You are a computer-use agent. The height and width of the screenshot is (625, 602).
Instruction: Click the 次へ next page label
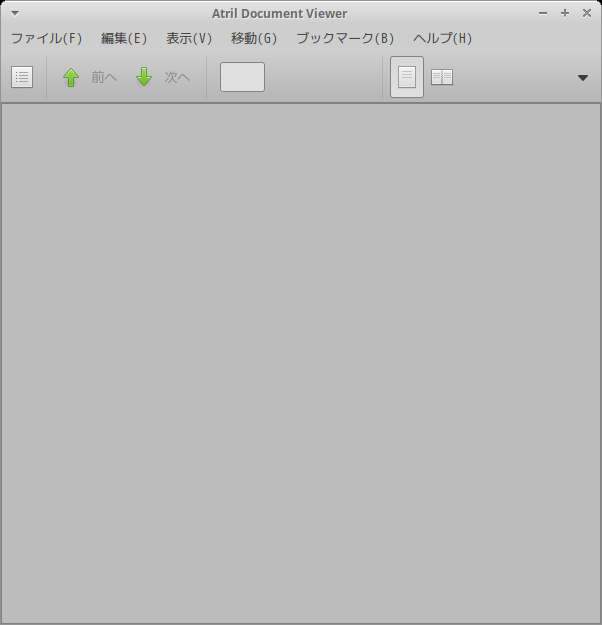177,77
